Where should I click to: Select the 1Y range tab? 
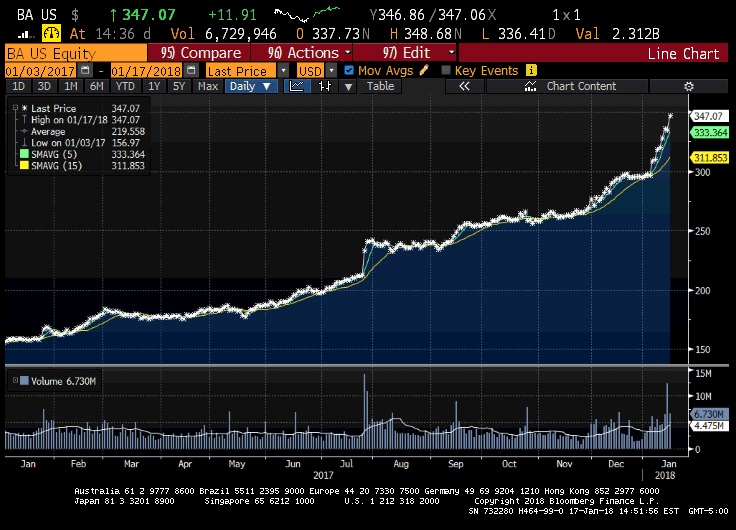pyautogui.click(x=154, y=86)
